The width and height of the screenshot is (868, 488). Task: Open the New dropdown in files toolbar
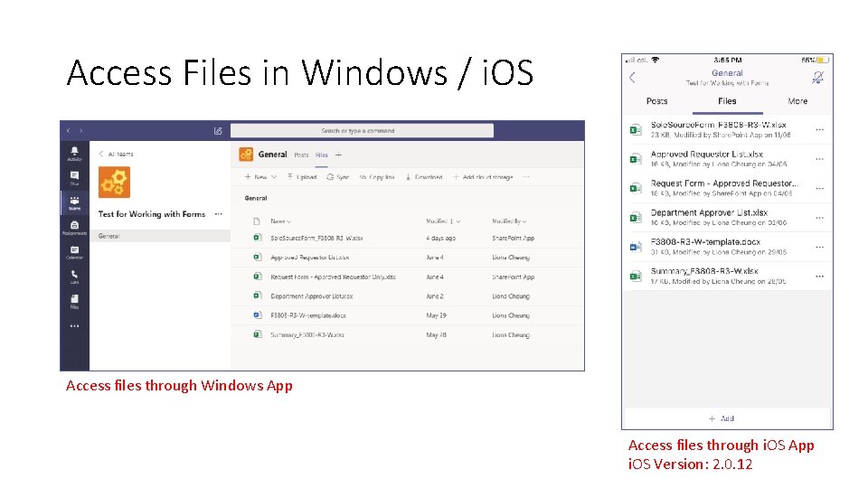260,177
